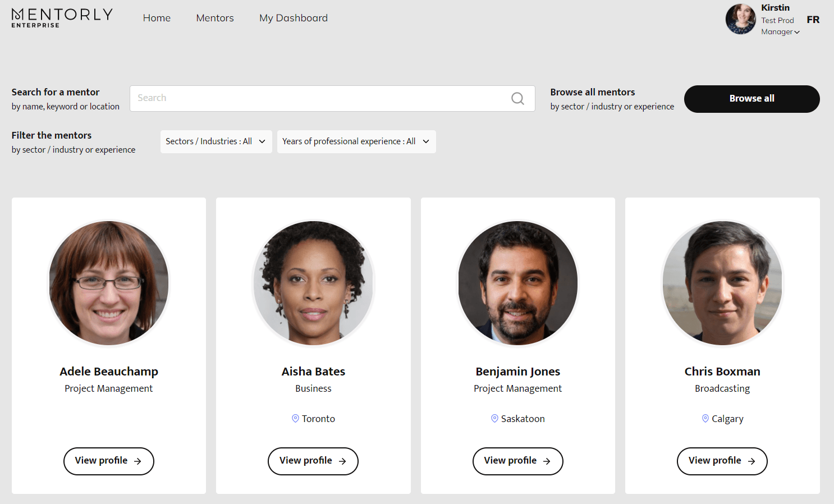Click the Saskatoon location pin icon
Image resolution: width=834 pixels, height=504 pixels.
[494, 419]
